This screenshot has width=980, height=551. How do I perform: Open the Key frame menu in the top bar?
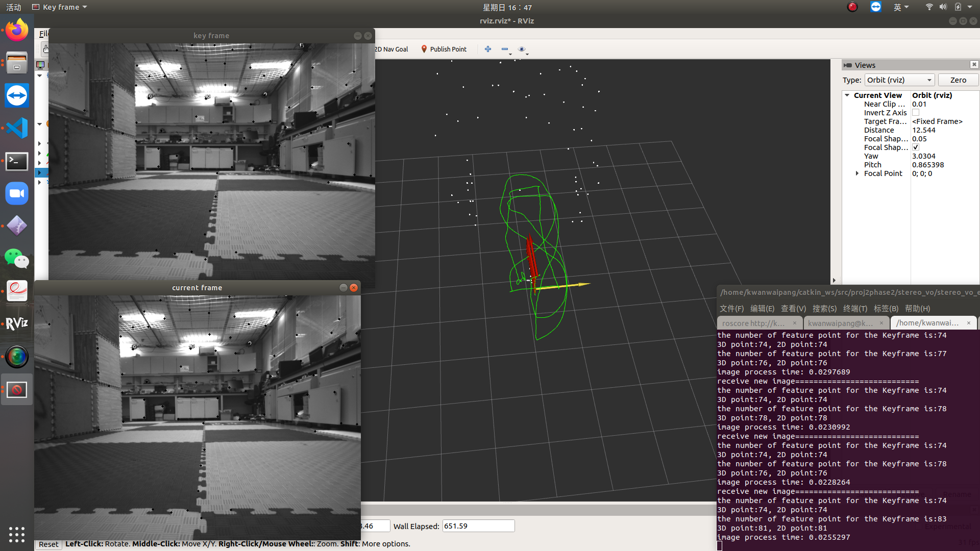(59, 7)
